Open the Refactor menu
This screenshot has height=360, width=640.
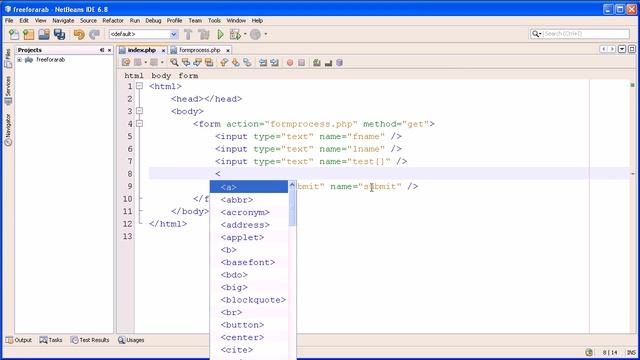click(113, 20)
